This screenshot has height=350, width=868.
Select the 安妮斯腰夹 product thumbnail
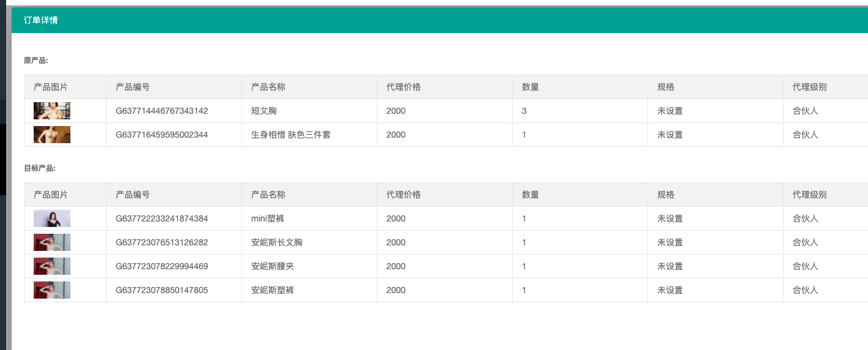click(x=52, y=266)
